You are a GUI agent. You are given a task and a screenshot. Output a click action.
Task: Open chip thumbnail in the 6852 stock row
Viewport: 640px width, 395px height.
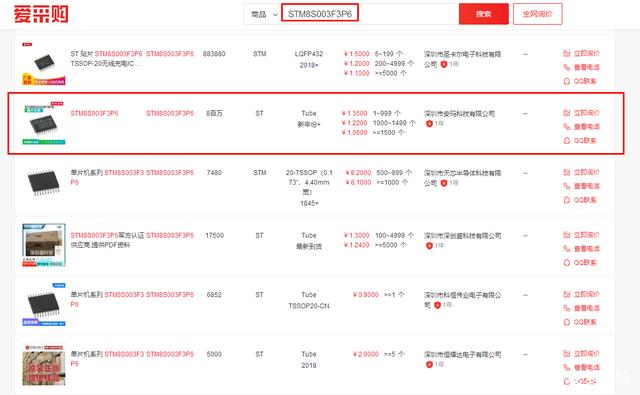[44, 304]
